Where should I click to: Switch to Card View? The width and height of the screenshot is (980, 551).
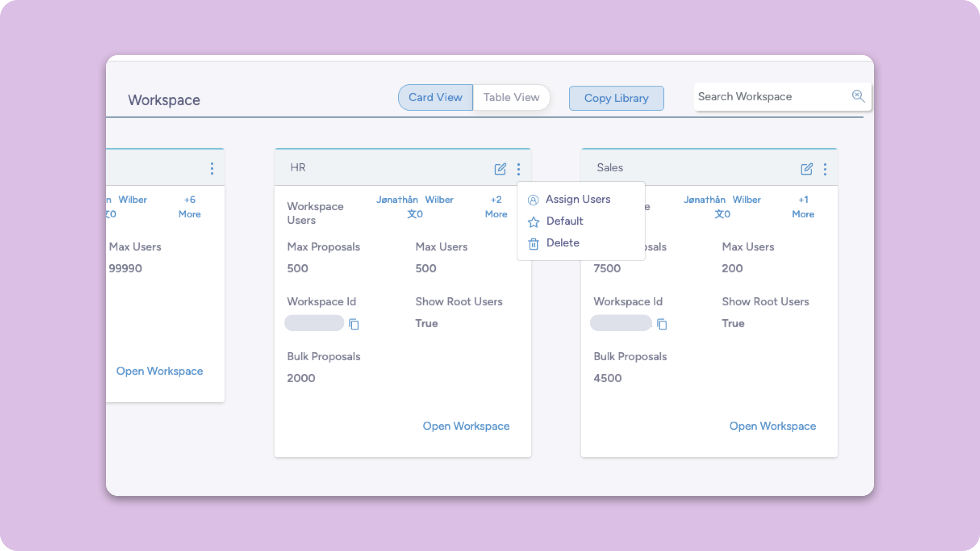(x=435, y=98)
